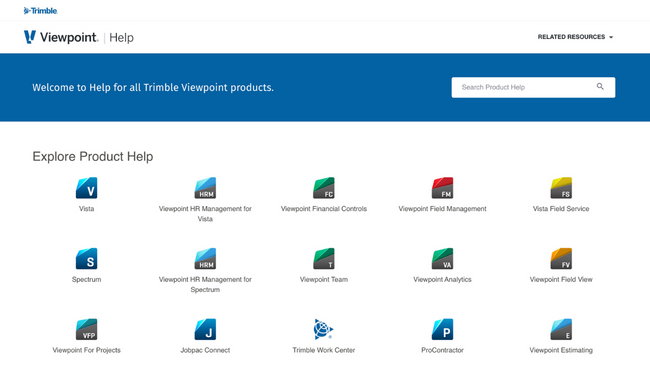Open the Viewpoint Analytics VA icon
This screenshot has height=365, width=650.
point(442,259)
